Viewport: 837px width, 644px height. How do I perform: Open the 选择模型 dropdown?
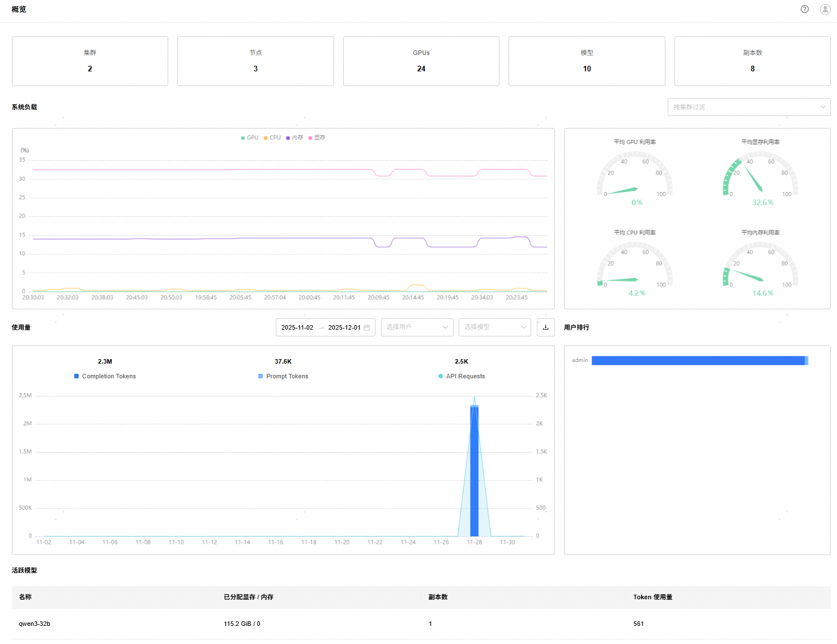coord(494,327)
